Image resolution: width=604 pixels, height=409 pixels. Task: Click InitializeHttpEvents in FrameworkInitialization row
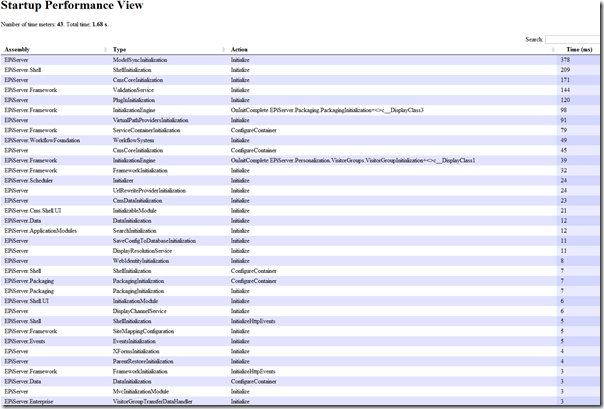(253, 371)
